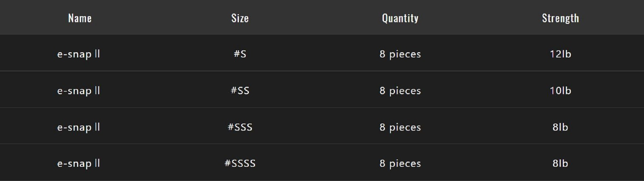Select e-snap II name in #S row
The height and width of the screenshot is (181, 644).
pos(79,54)
